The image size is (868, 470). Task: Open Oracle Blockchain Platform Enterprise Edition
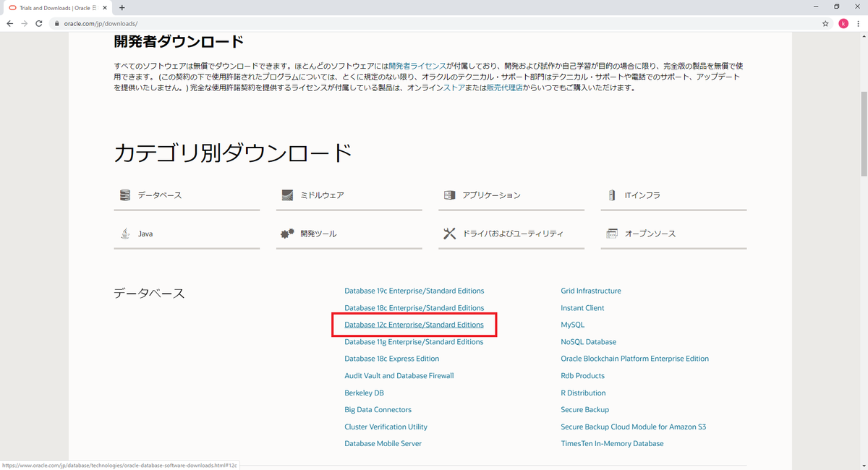[634, 359]
